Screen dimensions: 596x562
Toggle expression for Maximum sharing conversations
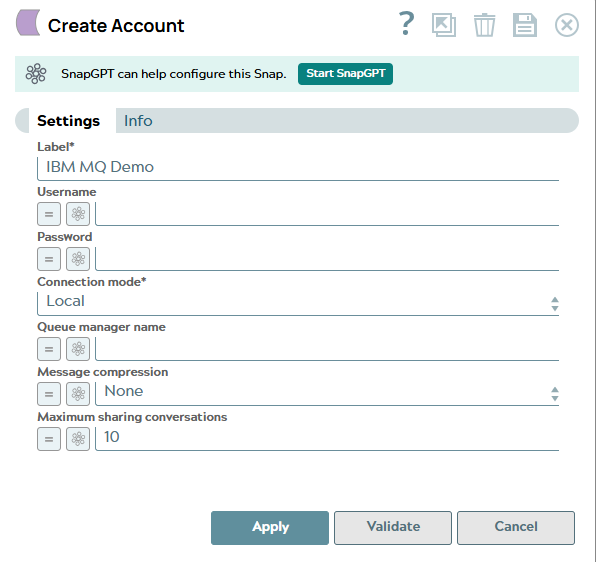[x=49, y=439]
